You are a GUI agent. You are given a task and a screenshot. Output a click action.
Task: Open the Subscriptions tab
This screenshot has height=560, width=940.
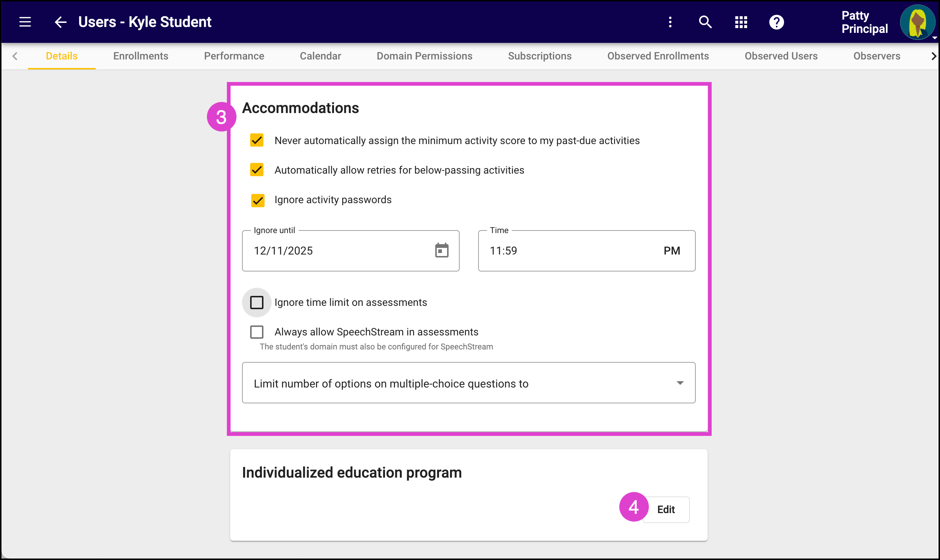(x=539, y=56)
